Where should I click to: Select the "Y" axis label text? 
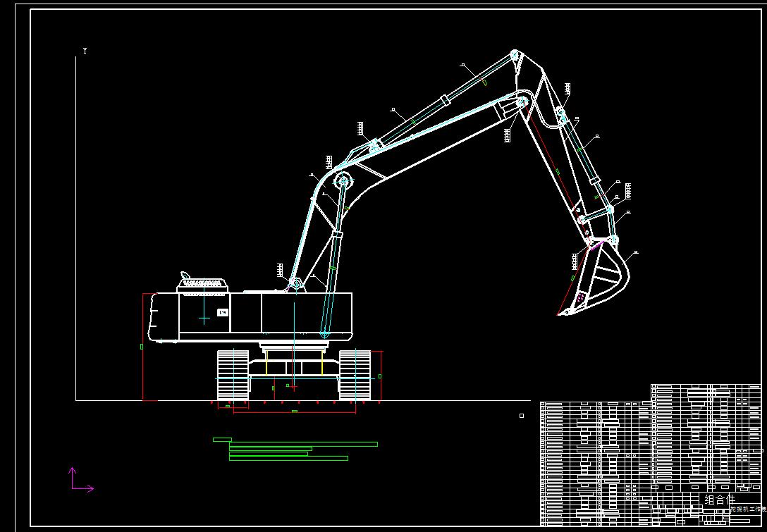(85, 51)
